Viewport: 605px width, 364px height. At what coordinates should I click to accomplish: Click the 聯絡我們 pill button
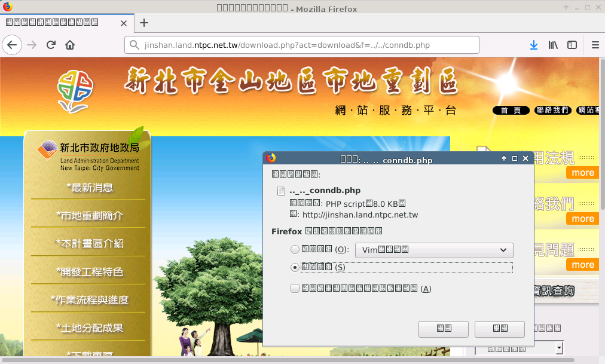pyautogui.click(x=552, y=111)
